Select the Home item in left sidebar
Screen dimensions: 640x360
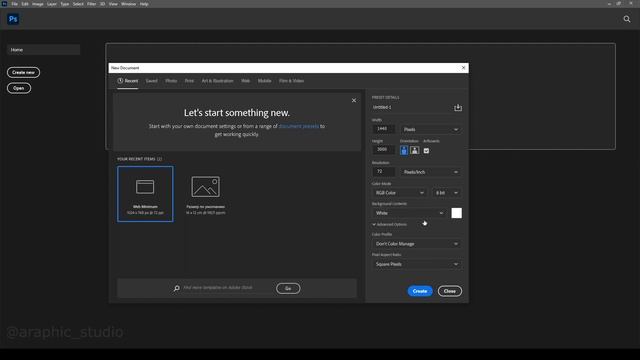[x=43, y=50]
